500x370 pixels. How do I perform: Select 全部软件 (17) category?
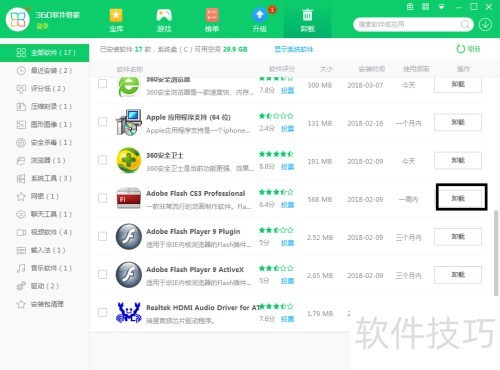coord(44,53)
